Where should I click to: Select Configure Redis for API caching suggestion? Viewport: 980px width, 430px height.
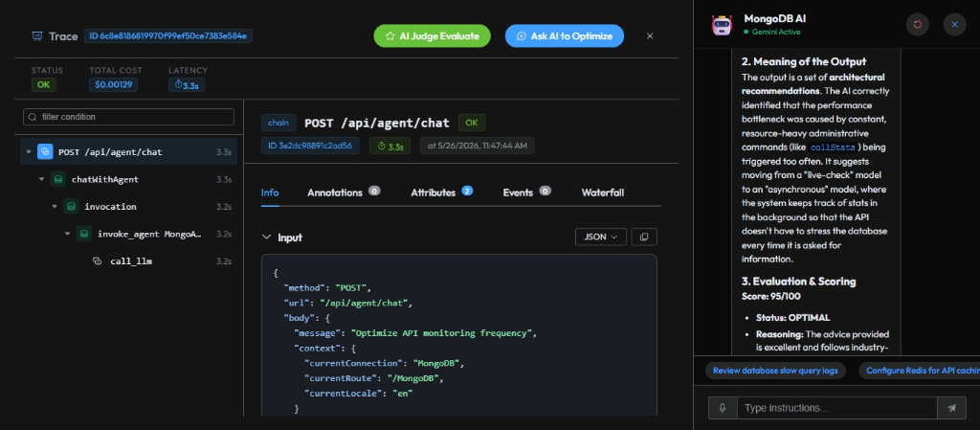pyautogui.click(x=920, y=371)
